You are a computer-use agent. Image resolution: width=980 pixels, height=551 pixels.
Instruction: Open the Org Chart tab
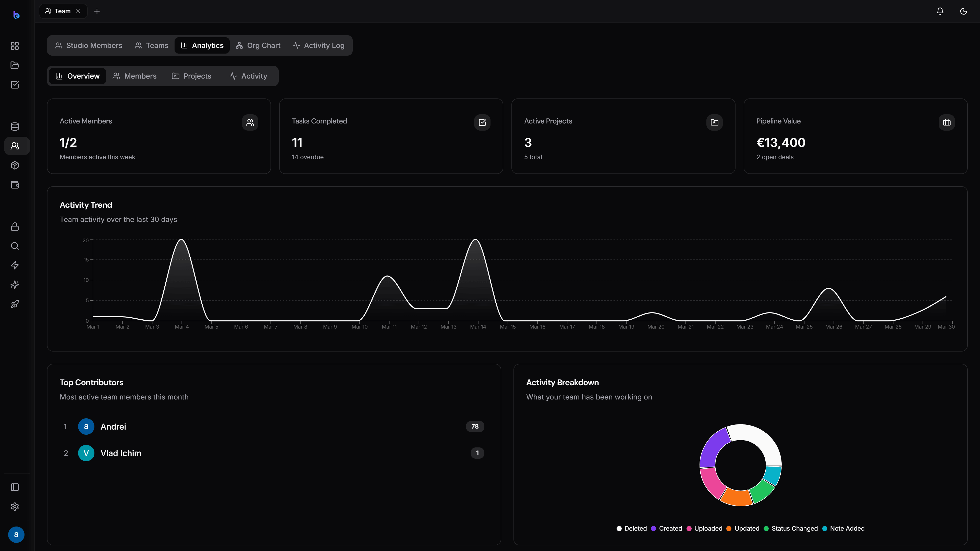pyautogui.click(x=258, y=46)
